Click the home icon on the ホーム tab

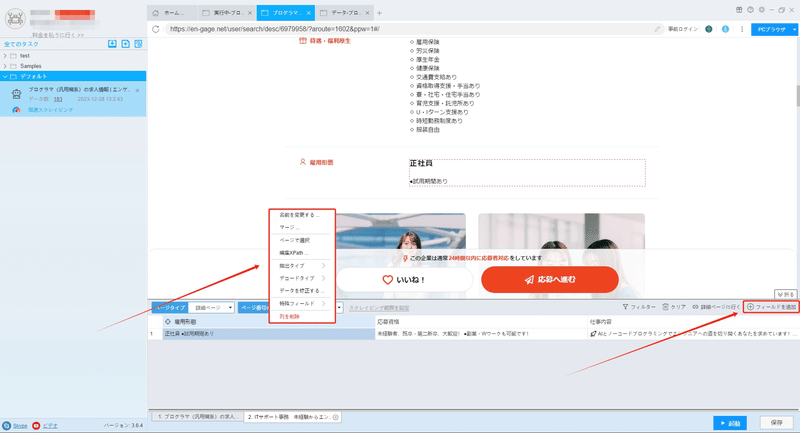[x=156, y=13]
